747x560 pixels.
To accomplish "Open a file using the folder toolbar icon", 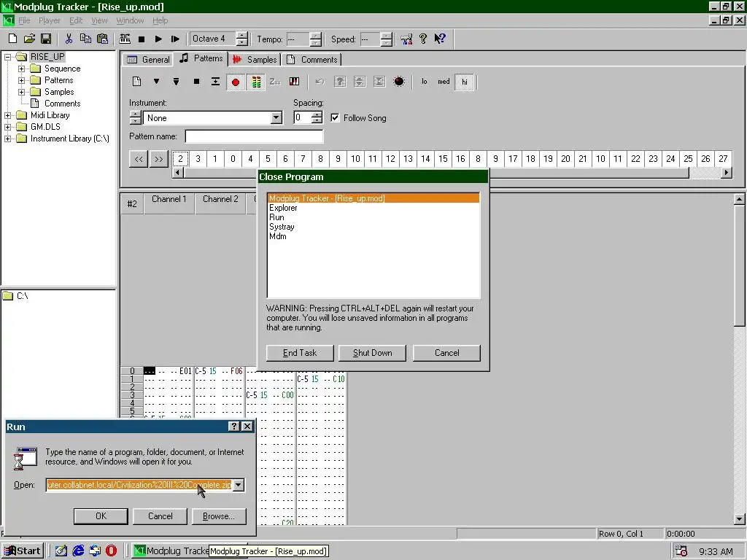I will click(x=29, y=39).
